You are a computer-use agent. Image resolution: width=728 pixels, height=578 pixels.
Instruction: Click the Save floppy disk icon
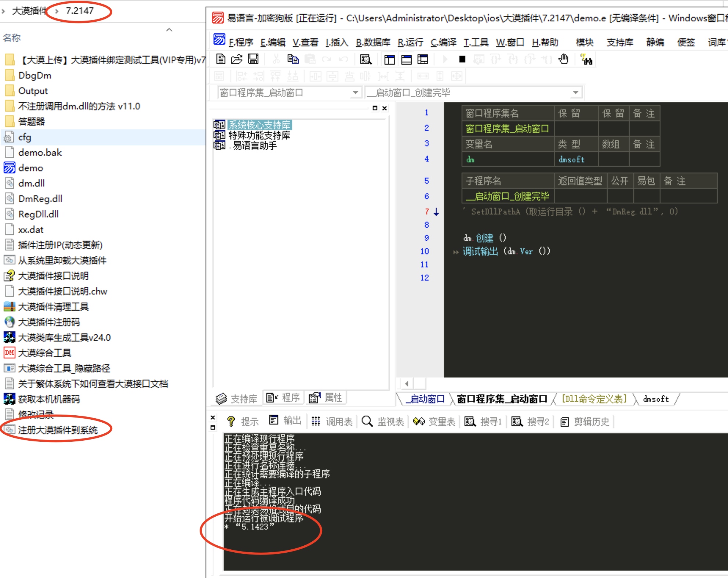click(253, 59)
